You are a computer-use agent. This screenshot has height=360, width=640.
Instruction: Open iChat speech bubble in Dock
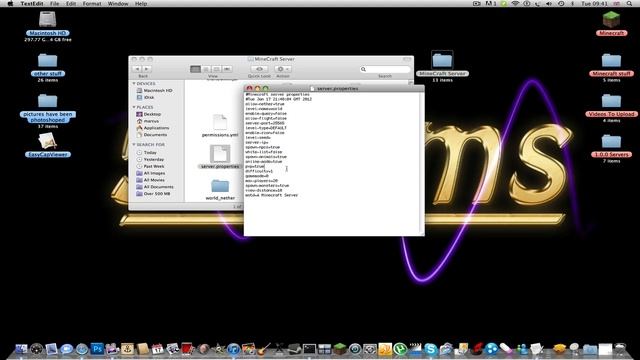point(67,349)
